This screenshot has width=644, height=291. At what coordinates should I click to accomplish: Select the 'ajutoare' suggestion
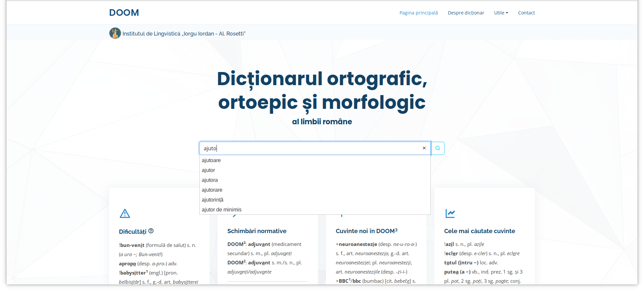pos(211,160)
